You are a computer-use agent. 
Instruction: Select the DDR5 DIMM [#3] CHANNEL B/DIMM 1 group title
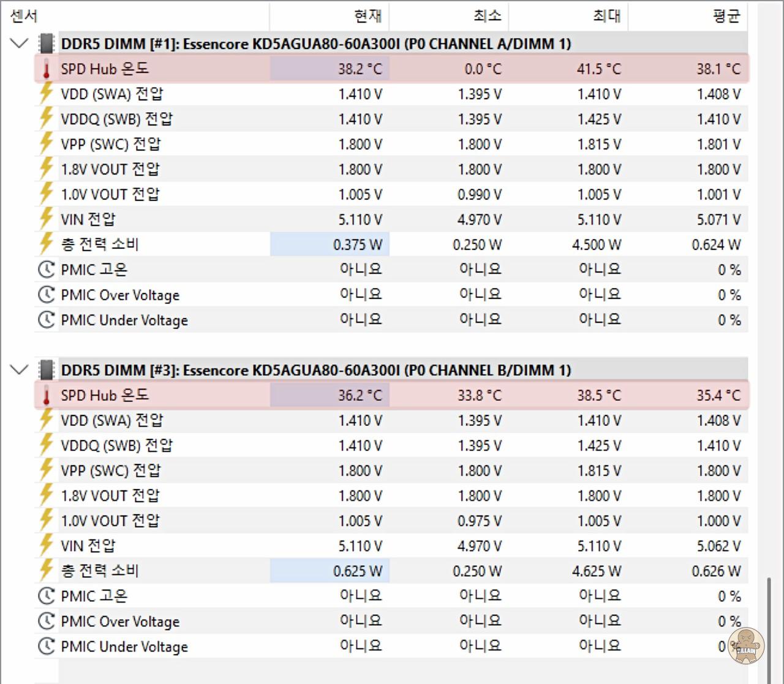pyautogui.click(x=316, y=370)
